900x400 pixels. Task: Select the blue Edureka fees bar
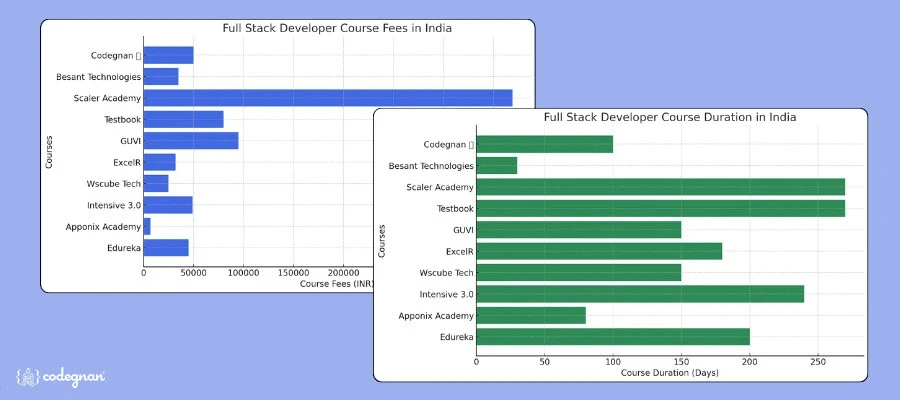166,248
